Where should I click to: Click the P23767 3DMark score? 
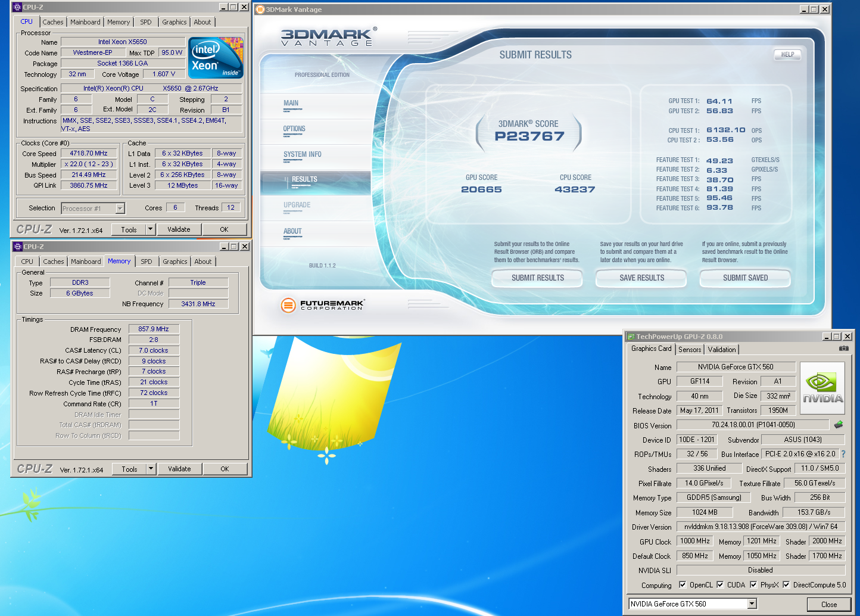coord(529,136)
